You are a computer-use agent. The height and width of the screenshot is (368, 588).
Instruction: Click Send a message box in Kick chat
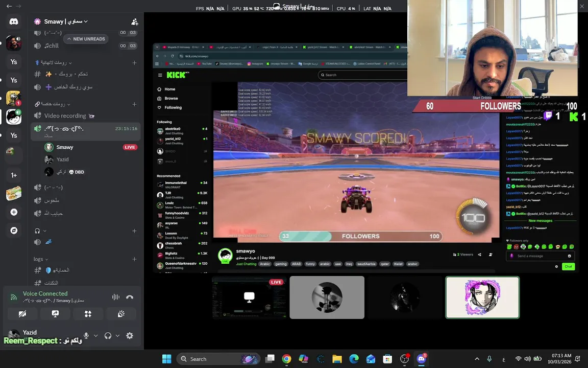(541, 256)
